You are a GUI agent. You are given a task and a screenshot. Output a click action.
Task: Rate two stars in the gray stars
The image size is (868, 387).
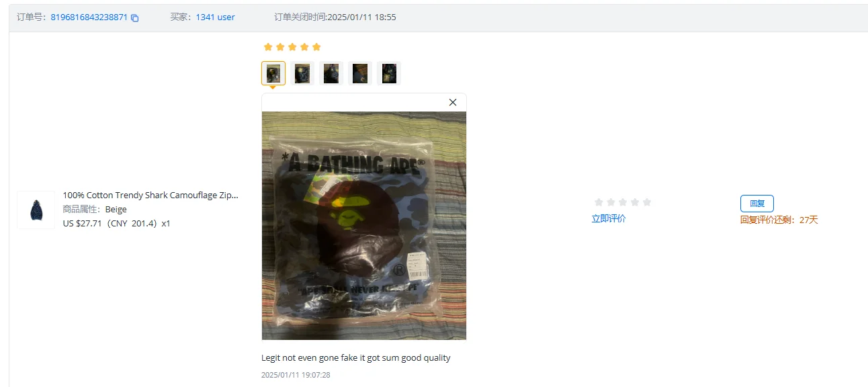click(x=611, y=202)
